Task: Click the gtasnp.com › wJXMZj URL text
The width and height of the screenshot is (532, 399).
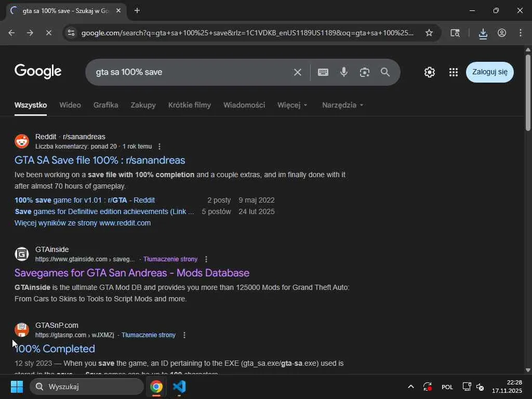Action: [x=75, y=335]
